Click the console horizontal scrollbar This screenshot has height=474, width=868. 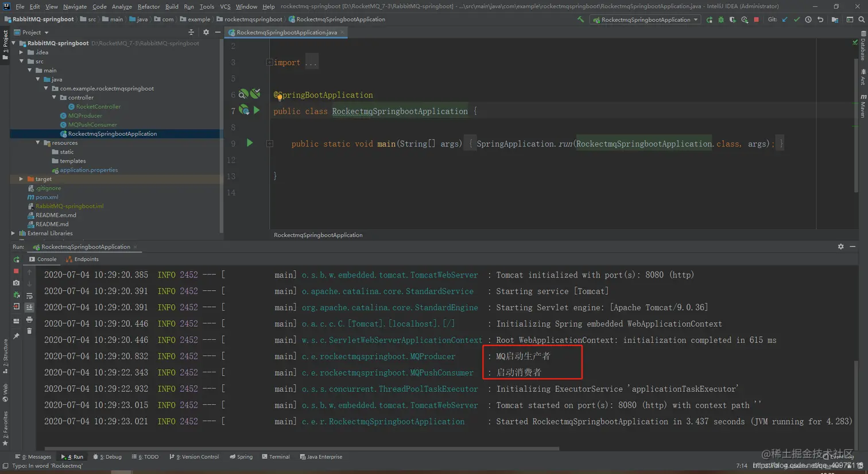tap(301, 449)
